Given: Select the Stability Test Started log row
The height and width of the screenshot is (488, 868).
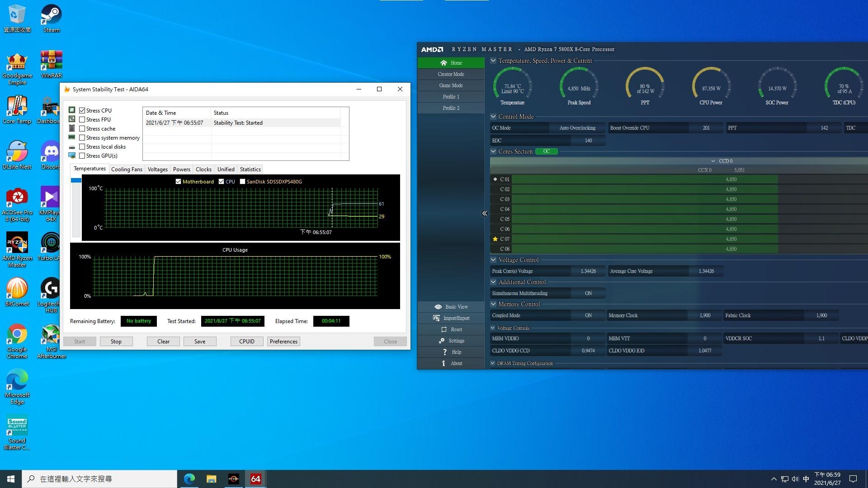Looking at the screenshot, I should [x=242, y=123].
